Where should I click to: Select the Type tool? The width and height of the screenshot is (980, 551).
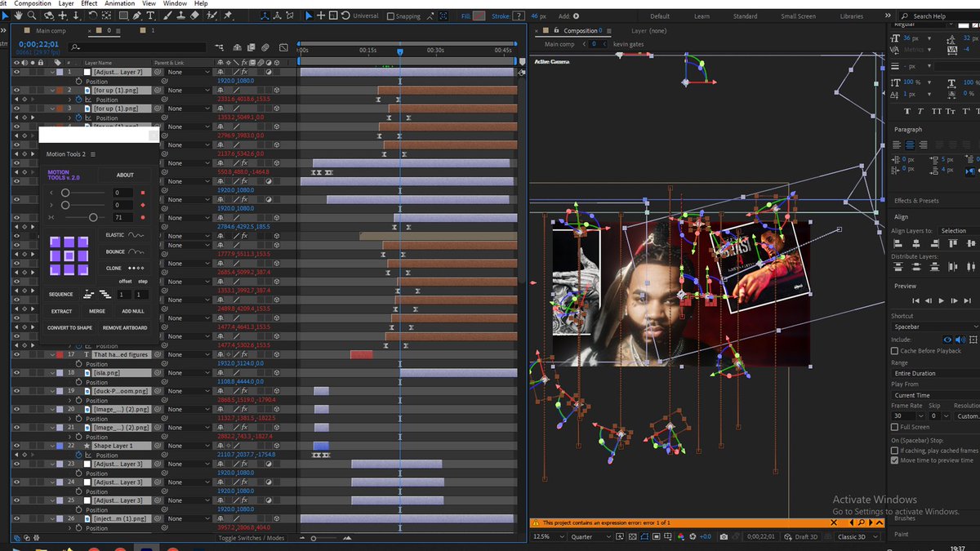(150, 16)
